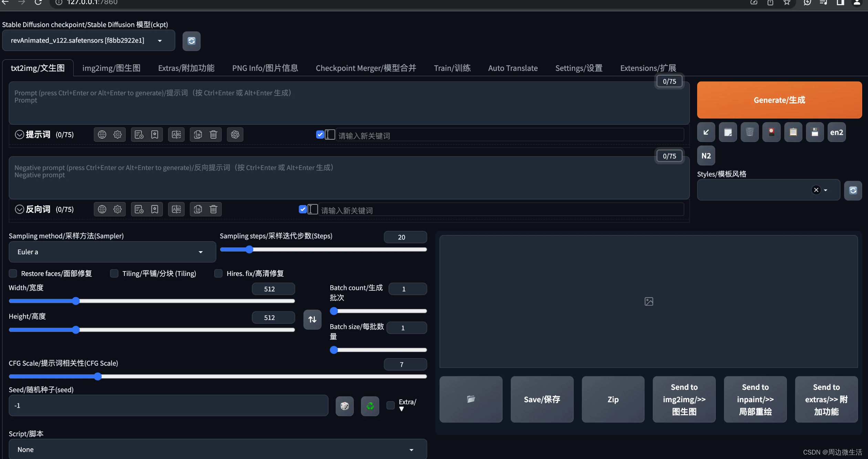Click the Zip button
Viewport: 868px width, 459px height.
click(x=613, y=399)
